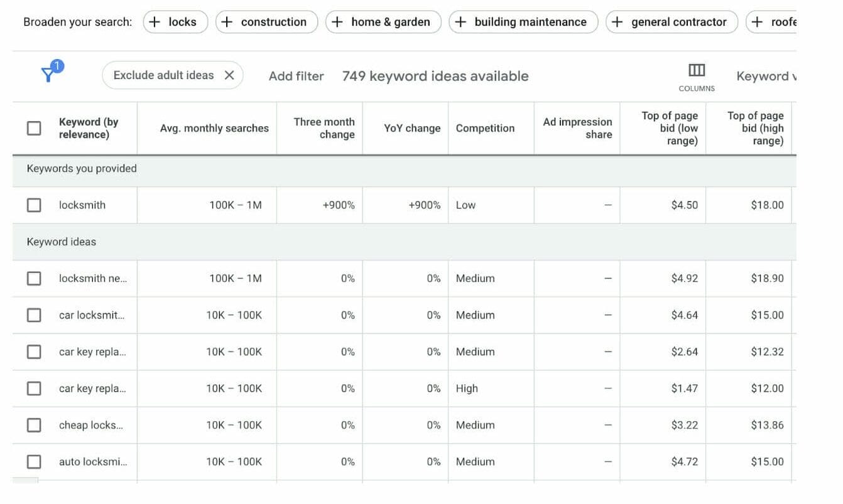The height and width of the screenshot is (504, 843).
Task: Add 'locks' to broaden search
Action: pyautogui.click(x=175, y=22)
